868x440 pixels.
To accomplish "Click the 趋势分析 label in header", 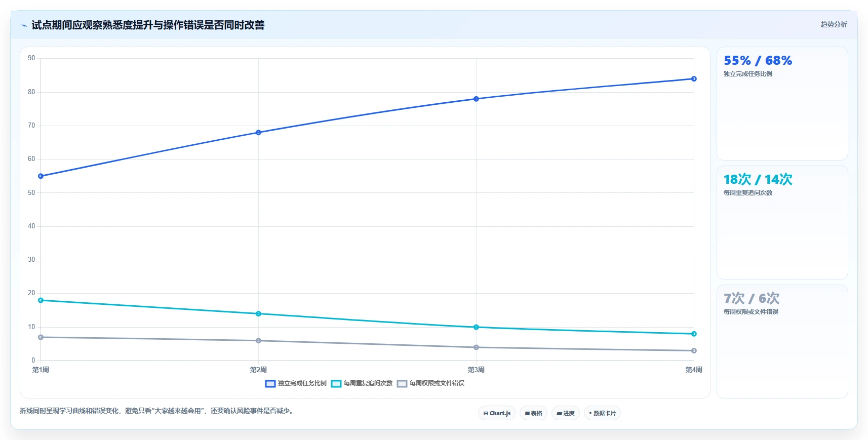I will click(834, 24).
